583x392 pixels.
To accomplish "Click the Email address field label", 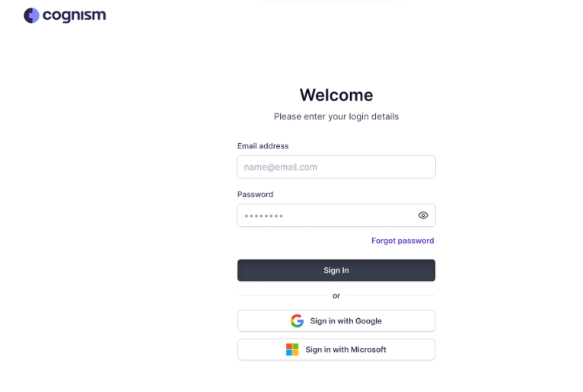I will [x=263, y=146].
